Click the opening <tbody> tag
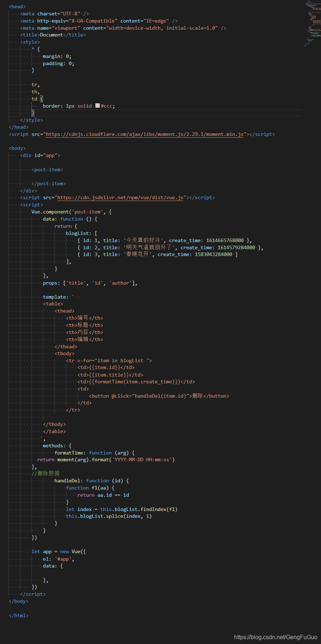The image size is (321, 644). (64, 354)
